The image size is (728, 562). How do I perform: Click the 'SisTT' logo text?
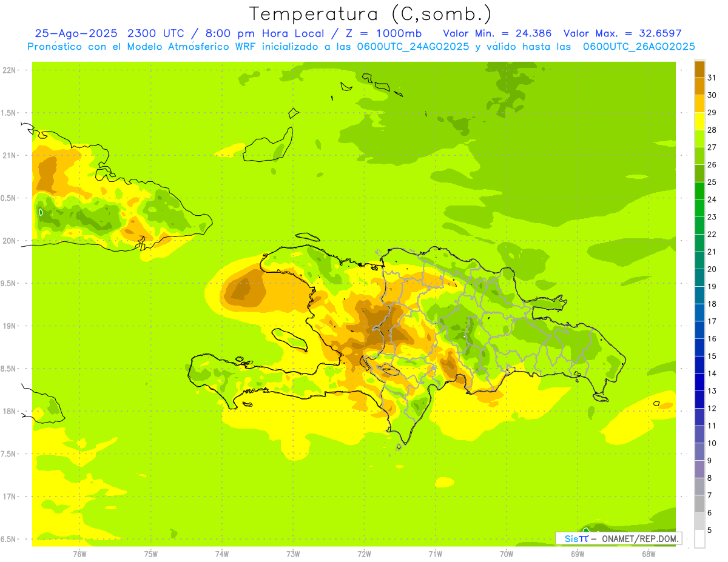(576, 538)
